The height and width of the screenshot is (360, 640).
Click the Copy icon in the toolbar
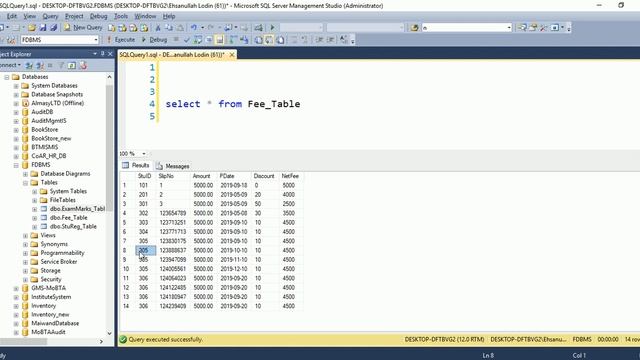coord(169,27)
